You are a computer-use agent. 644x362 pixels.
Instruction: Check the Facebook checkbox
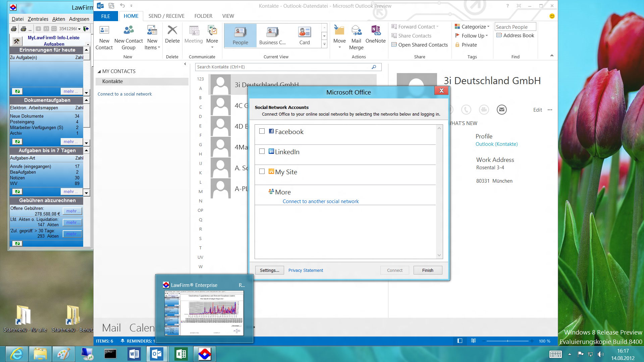click(x=262, y=131)
